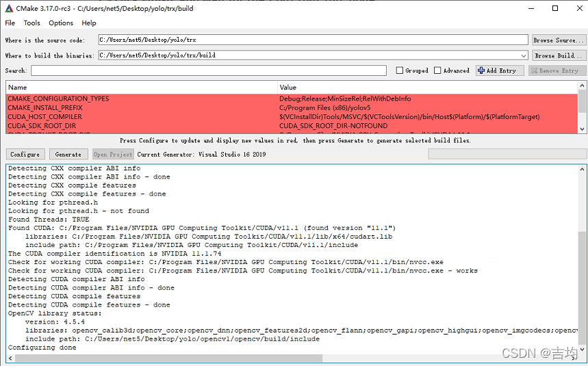This screenshot has height=366, width=588.
Task: Click output log horizontal scrollbar thumb
Action: (169, 358)
